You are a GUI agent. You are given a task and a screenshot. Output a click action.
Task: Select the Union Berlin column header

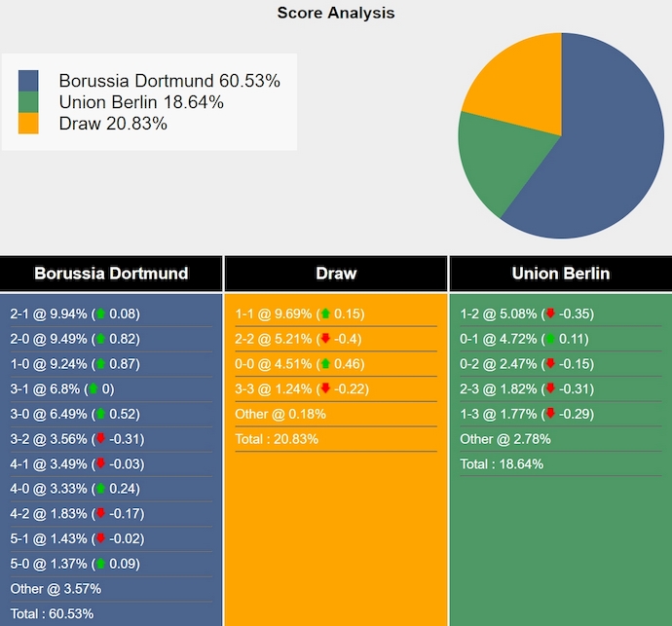click(x=560, y=274)
